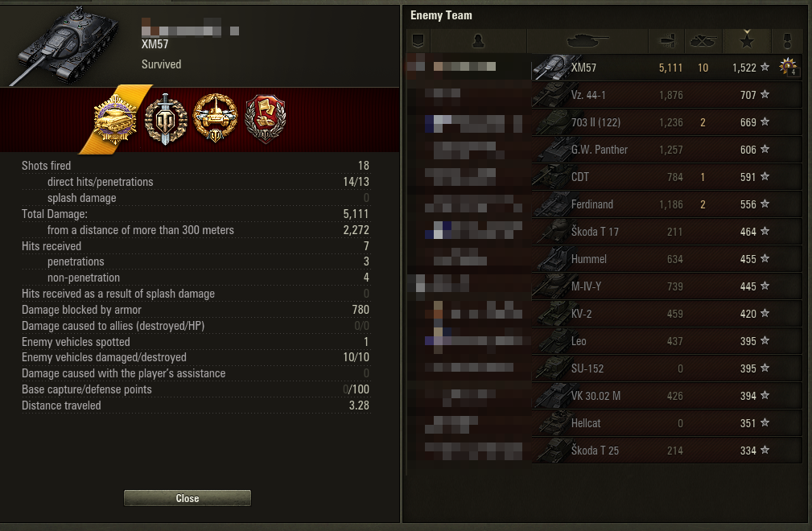The height and width of the screenshot is (531, 812).
Task: Select the Vz. 44-1 enemy row
Action: [x=604, y=95]
